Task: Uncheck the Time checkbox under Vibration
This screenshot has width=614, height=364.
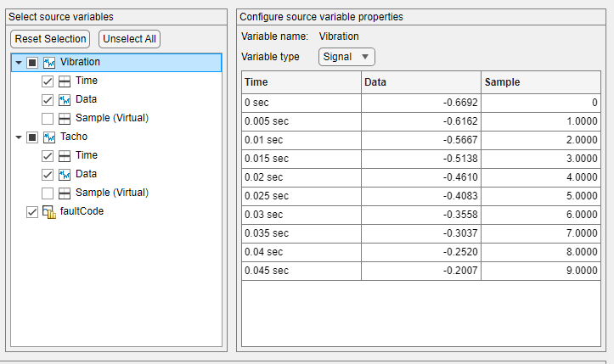Action: click(48, 81)
